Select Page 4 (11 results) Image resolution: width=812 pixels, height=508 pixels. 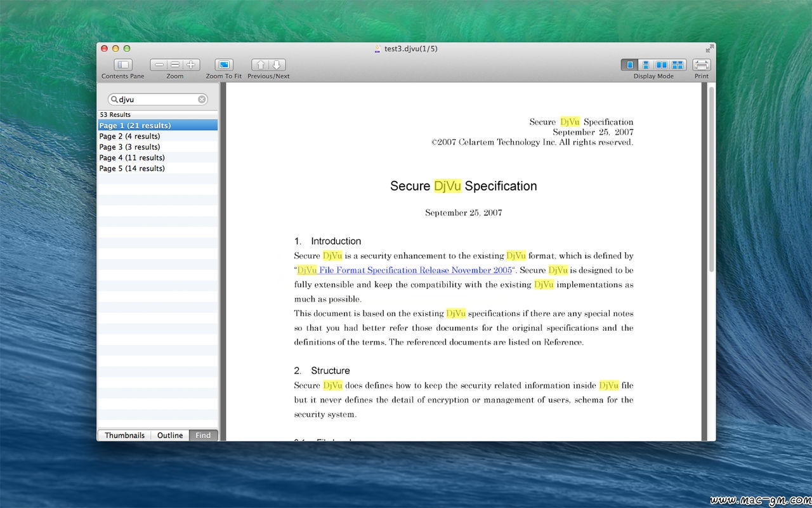pyautogui.click(x=157, y=157)
